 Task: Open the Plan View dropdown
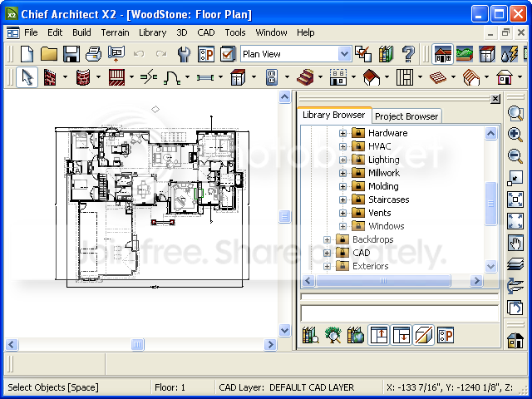pyautogui.click(x=344, y=54)
